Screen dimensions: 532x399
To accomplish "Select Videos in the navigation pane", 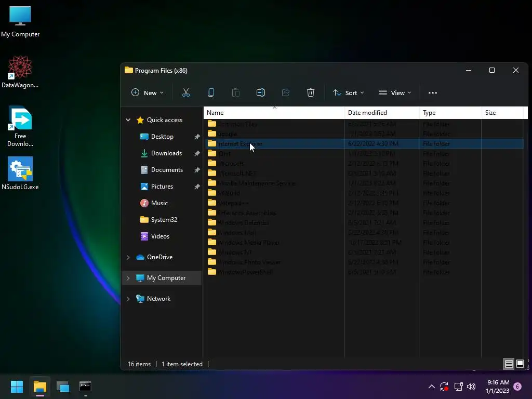I will [x=160, y=236].
